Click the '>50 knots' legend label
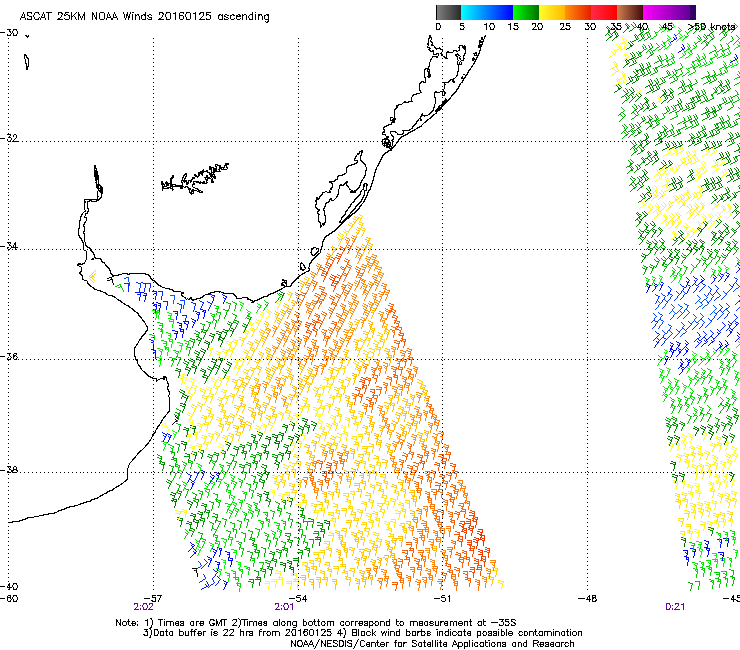 tap(712, 27)
